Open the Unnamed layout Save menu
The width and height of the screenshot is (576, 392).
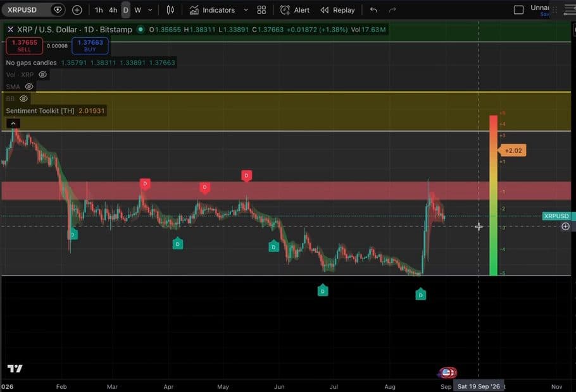click(540, 10)
